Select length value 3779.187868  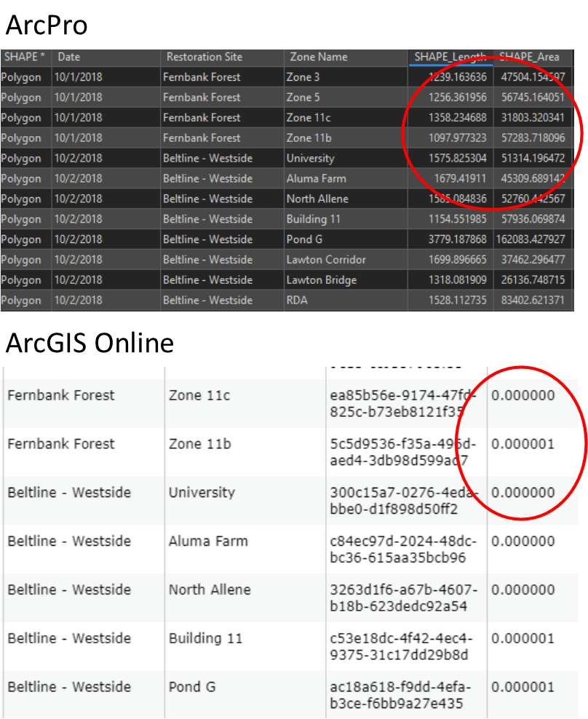[x=457, y=239]
